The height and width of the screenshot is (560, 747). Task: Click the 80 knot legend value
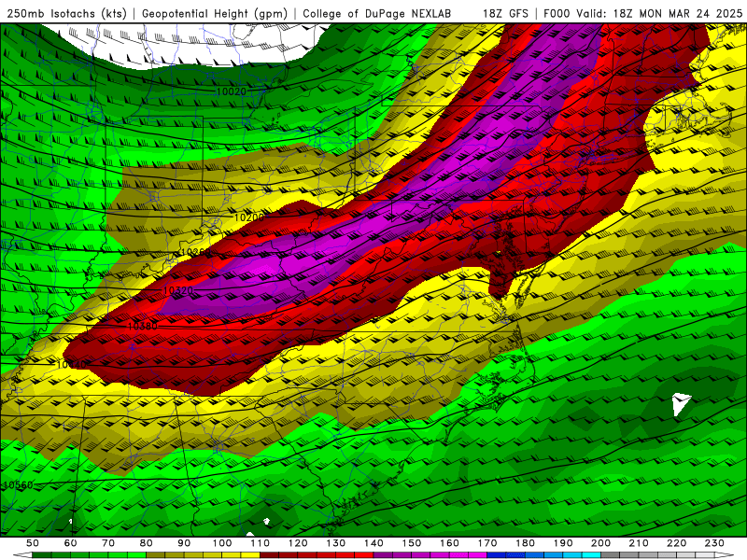point(147,543)
